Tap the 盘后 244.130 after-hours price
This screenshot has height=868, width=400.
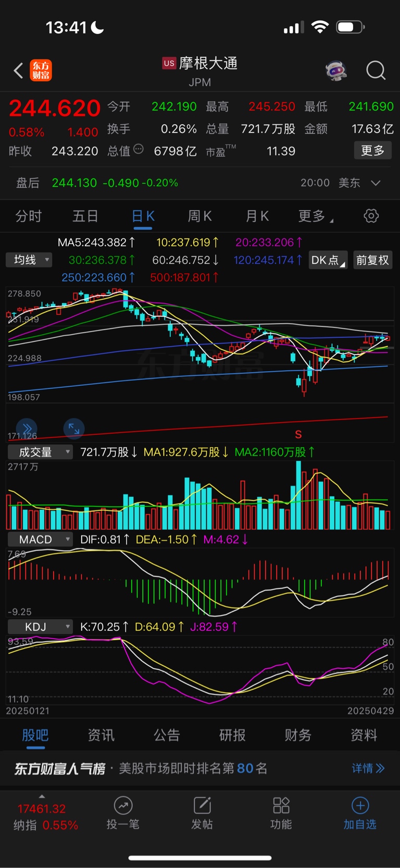pos(74,183)
